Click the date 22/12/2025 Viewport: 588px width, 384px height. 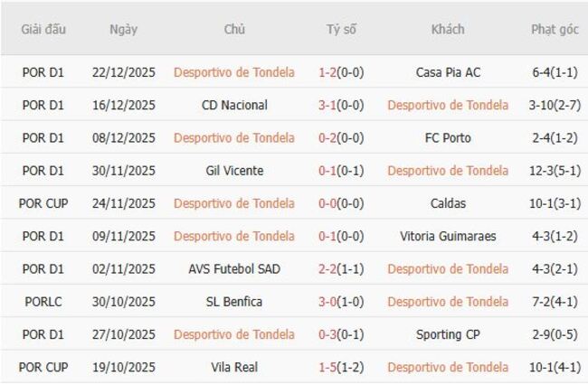click(x=124, y=72)
